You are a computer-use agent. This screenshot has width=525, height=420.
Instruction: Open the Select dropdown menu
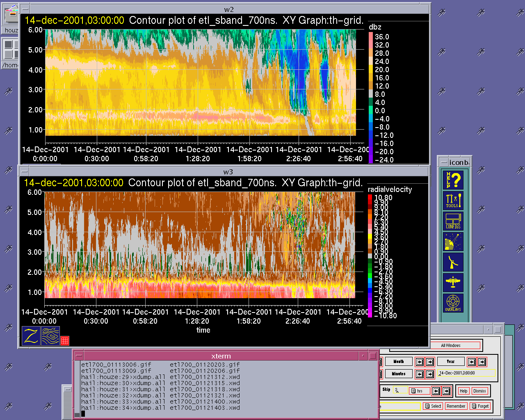(433, 406)
